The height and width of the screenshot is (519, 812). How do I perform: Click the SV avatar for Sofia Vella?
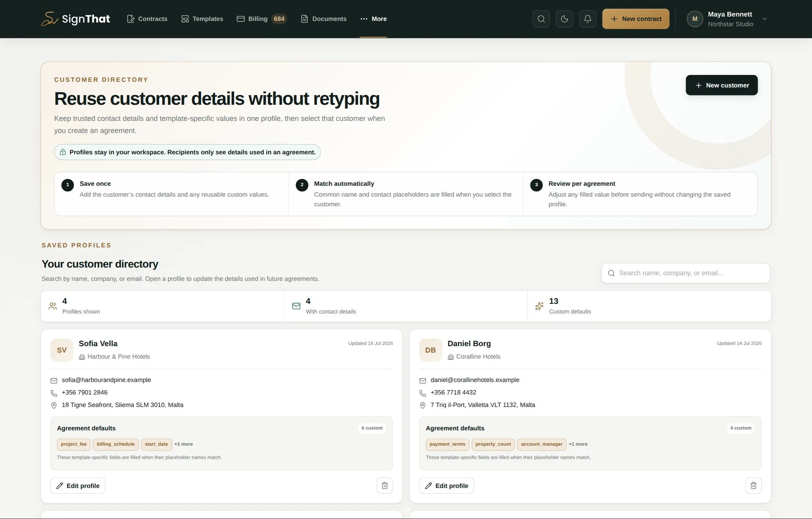(x=62, y=350)
